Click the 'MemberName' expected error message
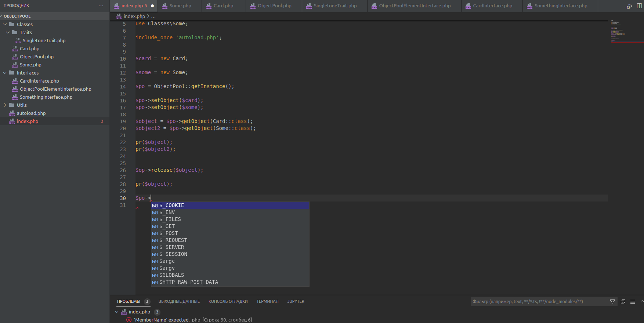Image resolution: width=644 pixels, height=323 pixels. [162, 320]
